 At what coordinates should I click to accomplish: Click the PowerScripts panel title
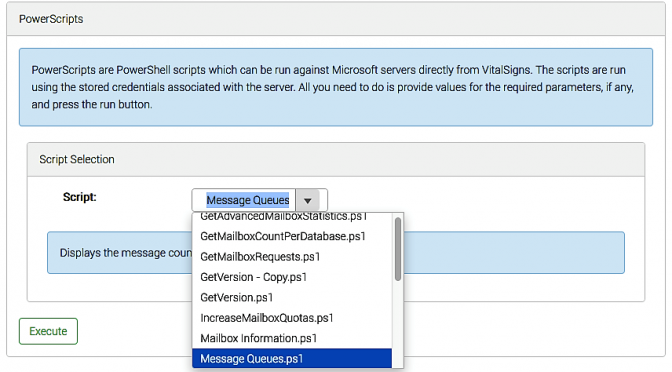(x=51, y=19)
